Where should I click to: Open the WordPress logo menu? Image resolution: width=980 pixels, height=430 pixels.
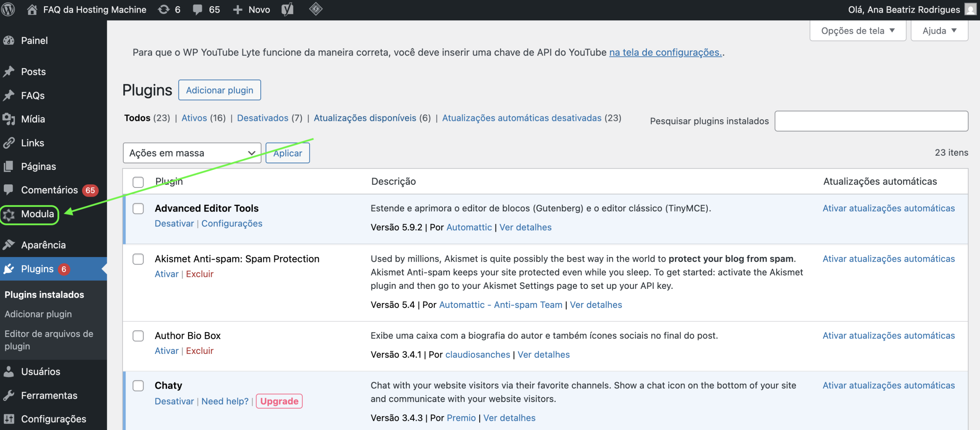click(x=8, y=9)
